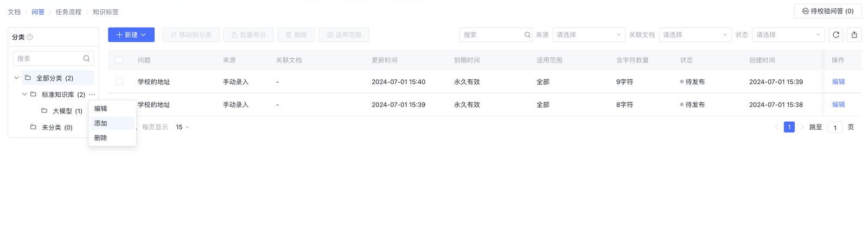Viewport: 868px width, 238px height.
Task: Open the 来源 filter dropdown
Action: 589,35
